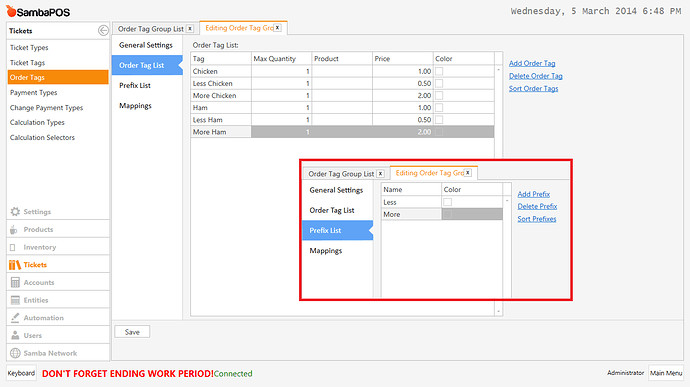Click the Ham row Max Quantity cell
Image resolution: width=690 pixels, height=387 pixels.
(281, 107)
